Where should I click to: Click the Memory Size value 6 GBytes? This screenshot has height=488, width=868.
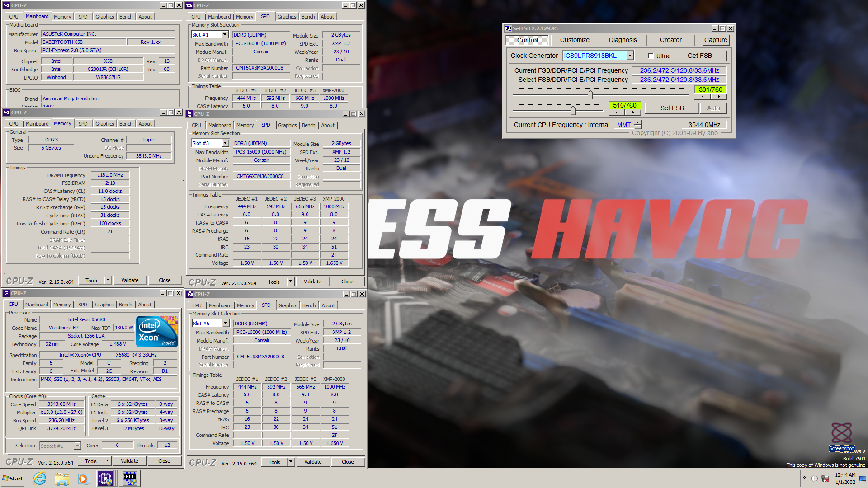tap(51, 148)
